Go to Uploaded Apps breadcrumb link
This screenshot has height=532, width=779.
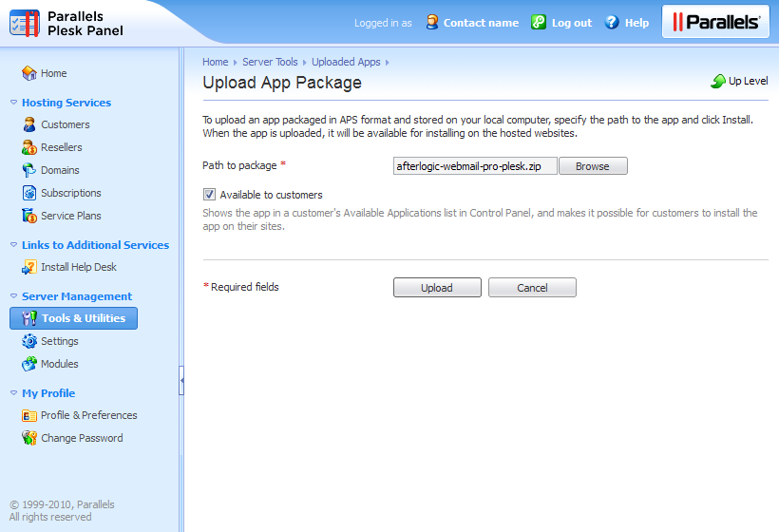346,62
